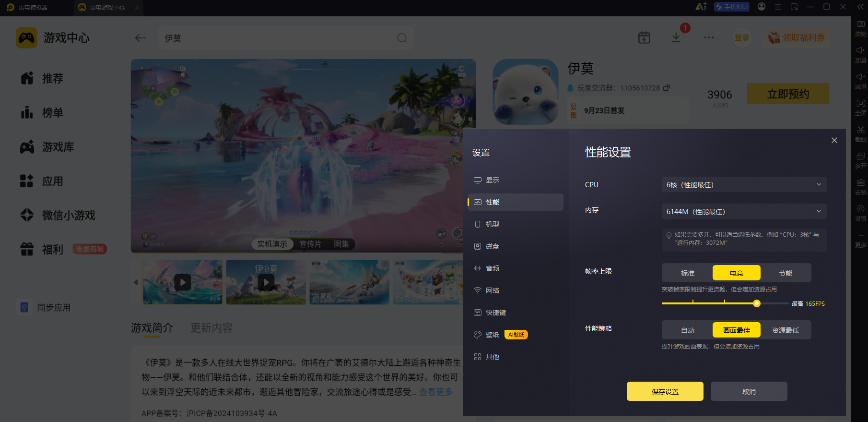Image resolution: width=868 pixels, height=422 pixels.
Task: Switch media view to 宣传片
Action: [310, 244]
